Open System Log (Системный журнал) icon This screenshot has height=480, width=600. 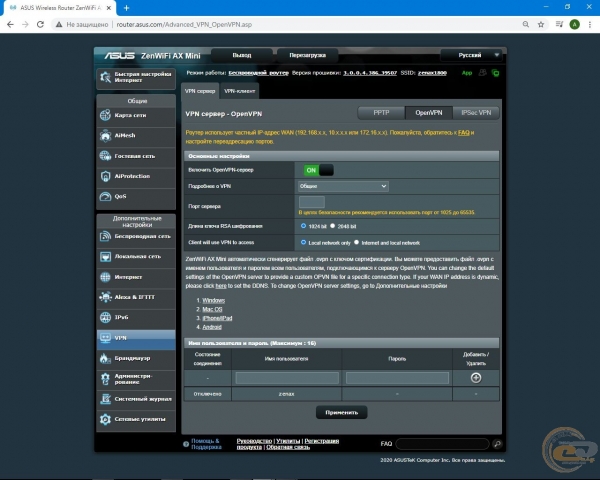pos(105,399)
